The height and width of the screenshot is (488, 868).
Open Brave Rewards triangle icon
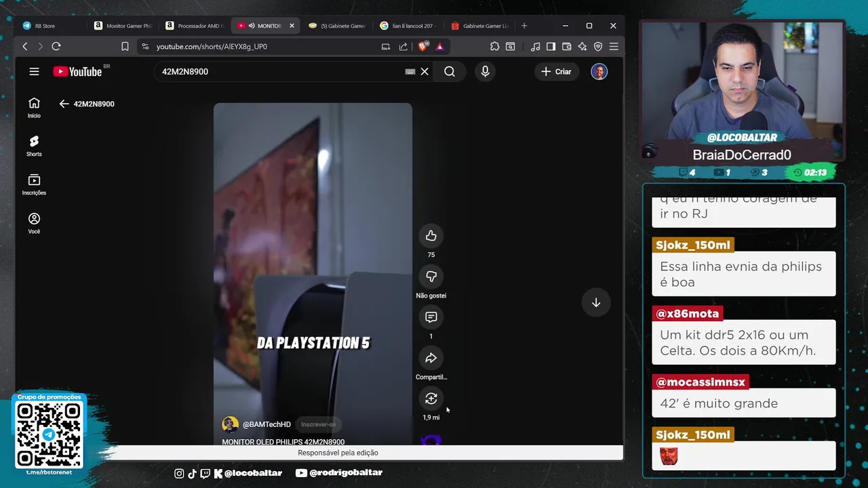point(439,46)
